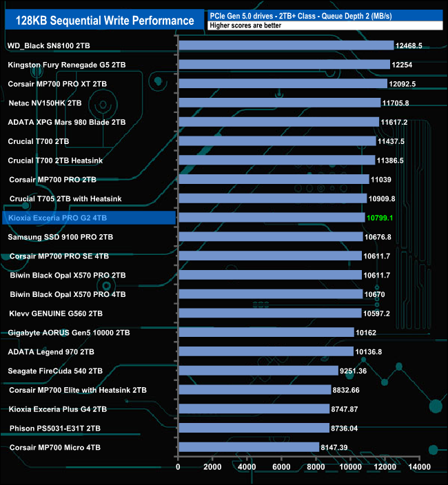The height and width of the screenshot is (485, 448).
Task: Click the value 8747.87
Action: (x=345, y=409)
